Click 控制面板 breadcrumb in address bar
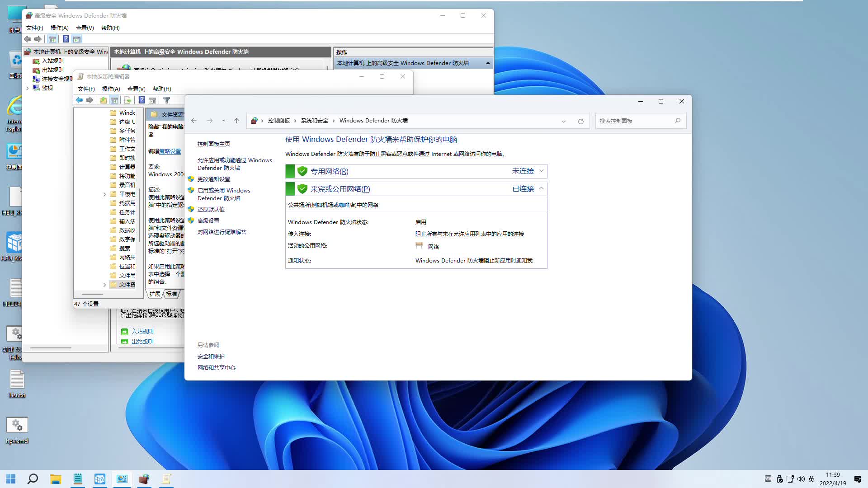Image resolution: width=868 pixels, height=488 pixels. tap(278, 121)
